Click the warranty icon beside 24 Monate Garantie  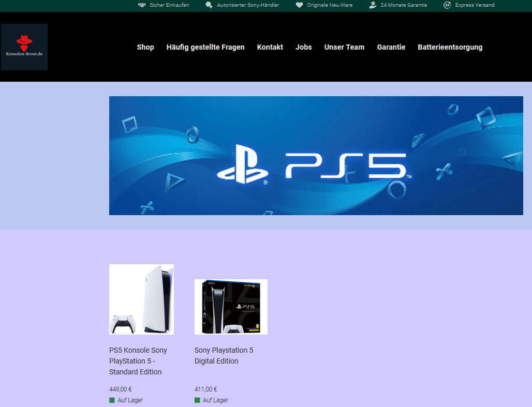[373, 5]
